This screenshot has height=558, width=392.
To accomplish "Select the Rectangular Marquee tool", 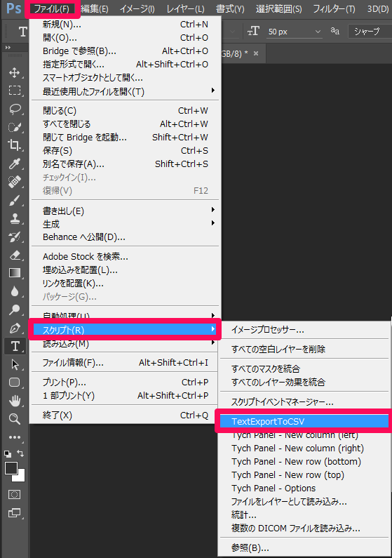I will [15, 91].
